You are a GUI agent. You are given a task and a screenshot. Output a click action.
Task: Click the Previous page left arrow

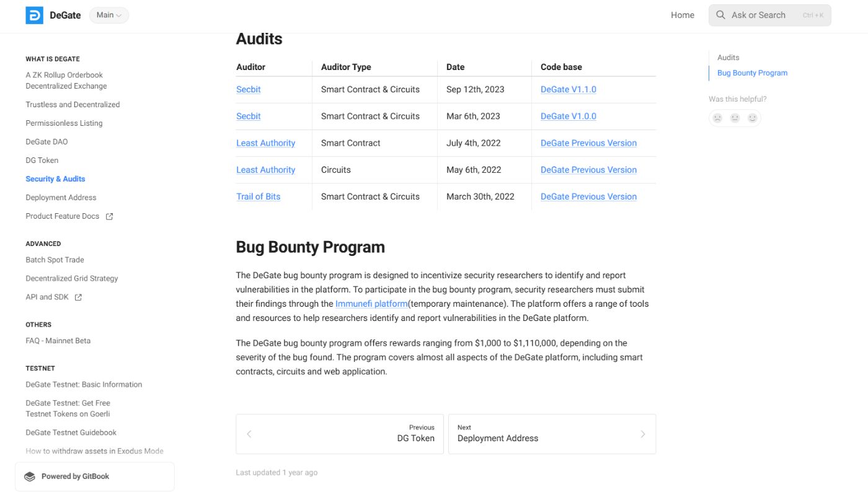249,434
